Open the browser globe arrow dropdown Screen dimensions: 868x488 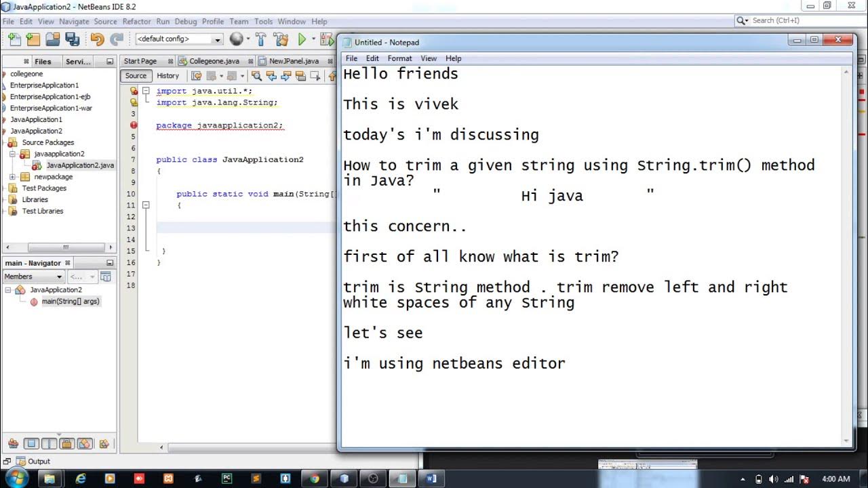tap(248, 39)
